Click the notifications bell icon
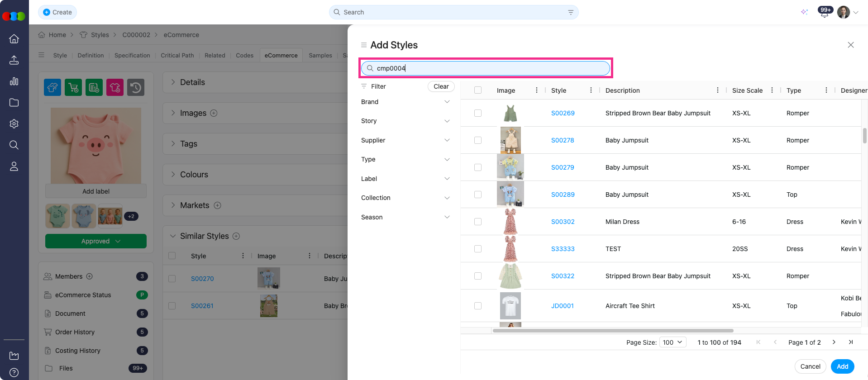The height and width of the screenshot is (380, 868). [x=825, y=13]
